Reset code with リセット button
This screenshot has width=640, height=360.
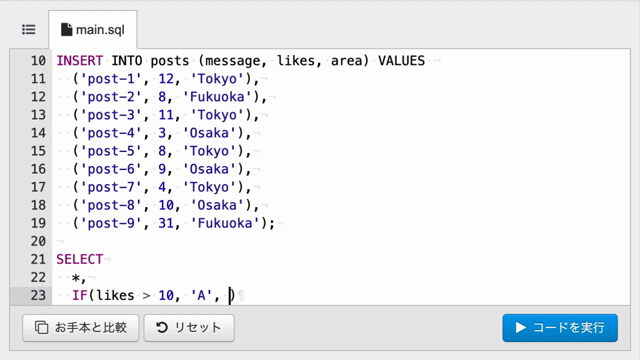189,328
